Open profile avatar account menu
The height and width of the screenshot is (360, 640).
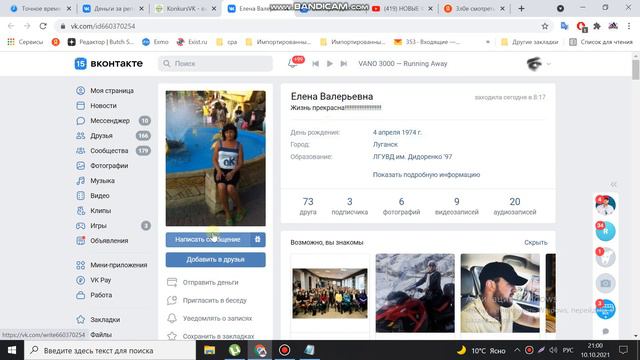tap(538, 64)
